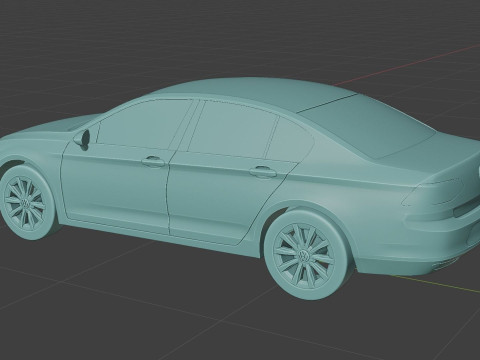Click the front door handle of the car
Screen dimensions: 480x360
(x=153, y=162)
